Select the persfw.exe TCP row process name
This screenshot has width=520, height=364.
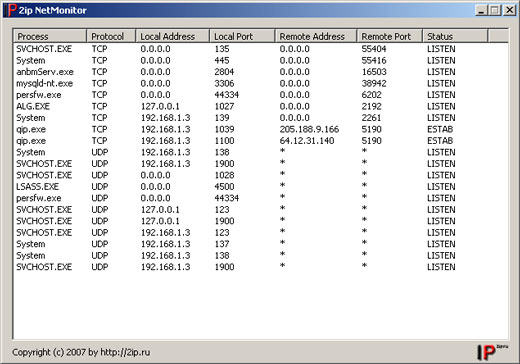pyautogui.click(x=39, y=95)
